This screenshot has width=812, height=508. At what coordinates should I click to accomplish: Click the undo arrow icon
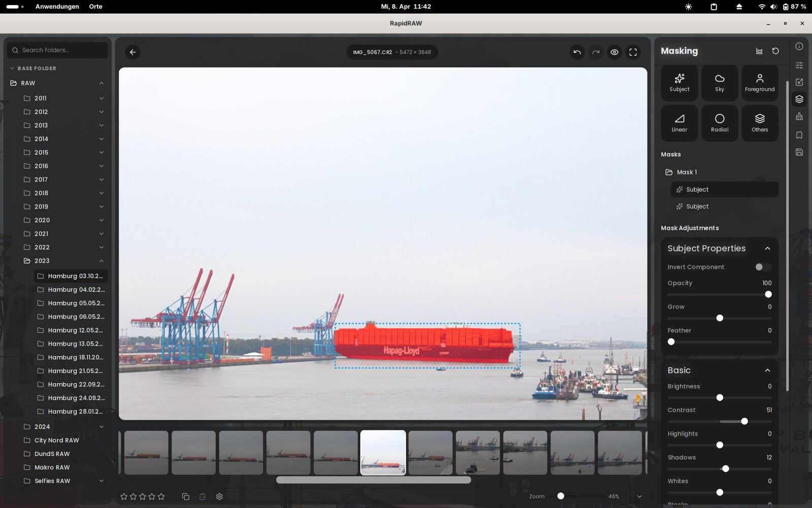point(577,52)
